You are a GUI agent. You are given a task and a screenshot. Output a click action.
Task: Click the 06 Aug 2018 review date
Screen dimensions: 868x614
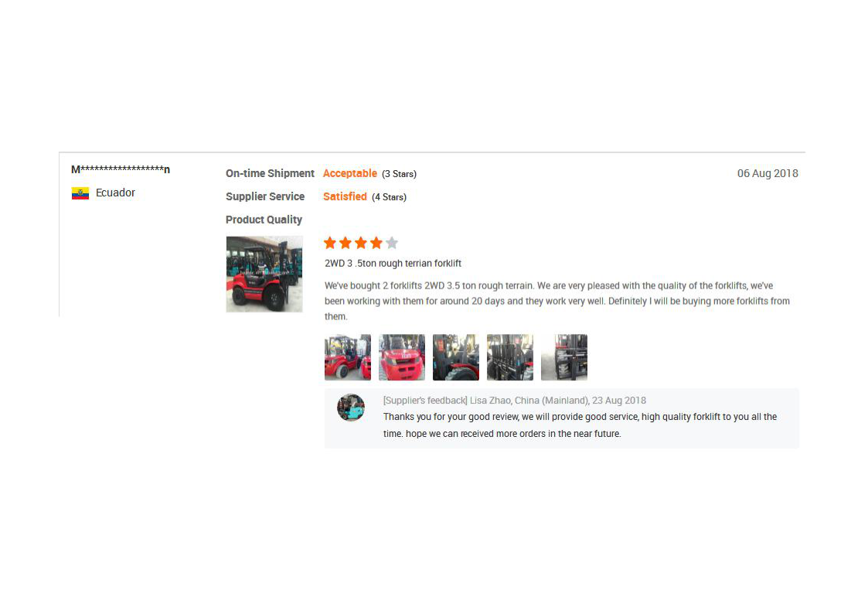click(768, 173)
